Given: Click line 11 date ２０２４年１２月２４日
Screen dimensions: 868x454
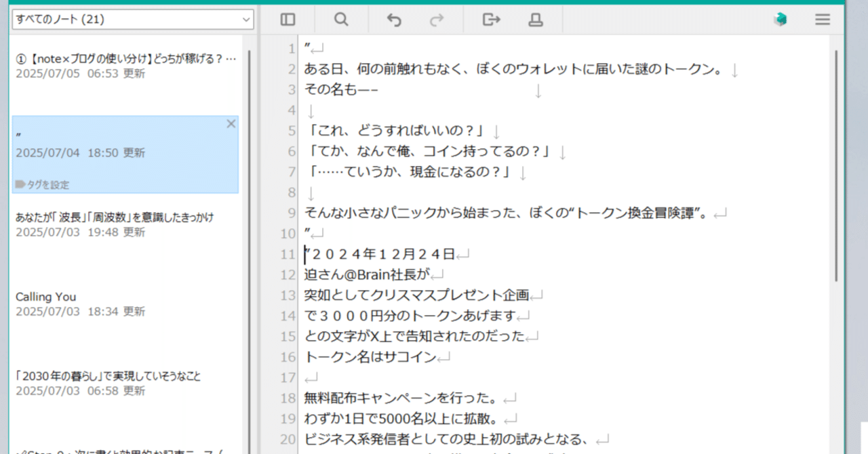Looking at the screenshot, I should coord(383,254).
